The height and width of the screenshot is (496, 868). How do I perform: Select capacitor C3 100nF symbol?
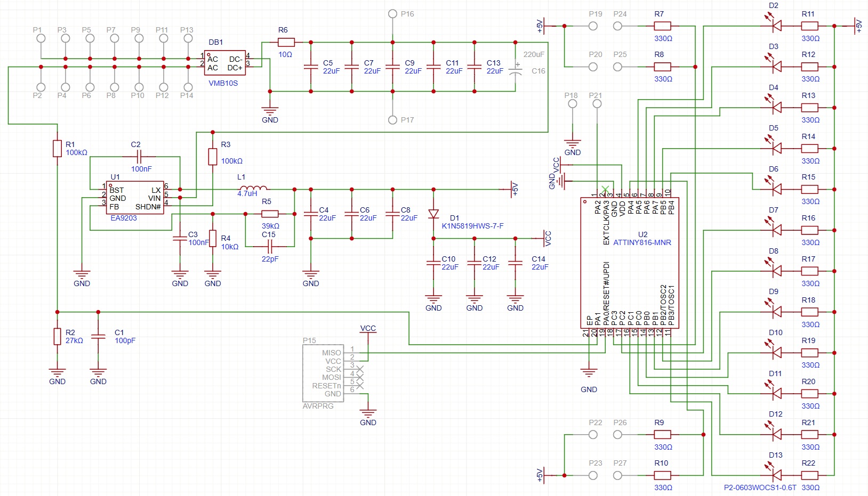pyautogui.click(x=180, y=238)
